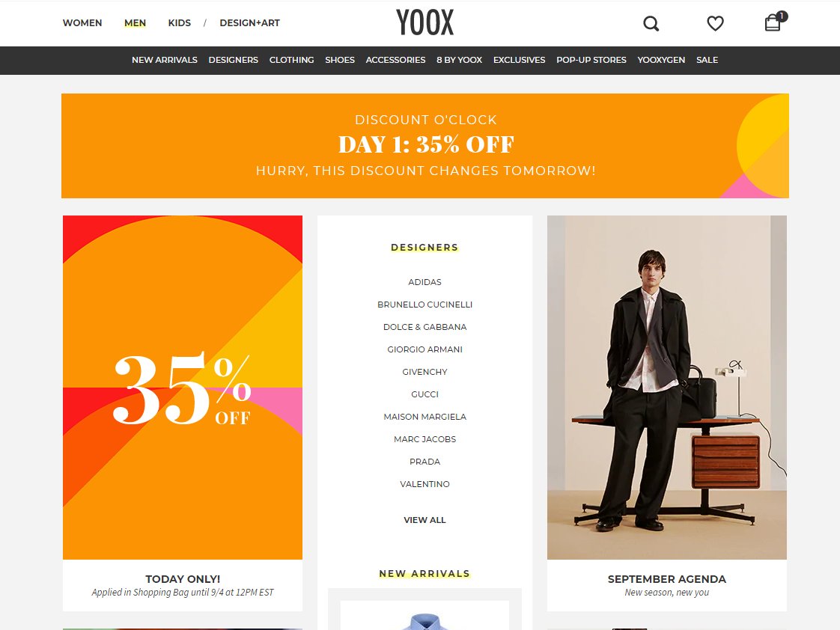Image resolution: width=840 pixels, height=630 pixels.
Task: Click the Discount O'Clock orange banner
Action: click(x=424, y=146)
